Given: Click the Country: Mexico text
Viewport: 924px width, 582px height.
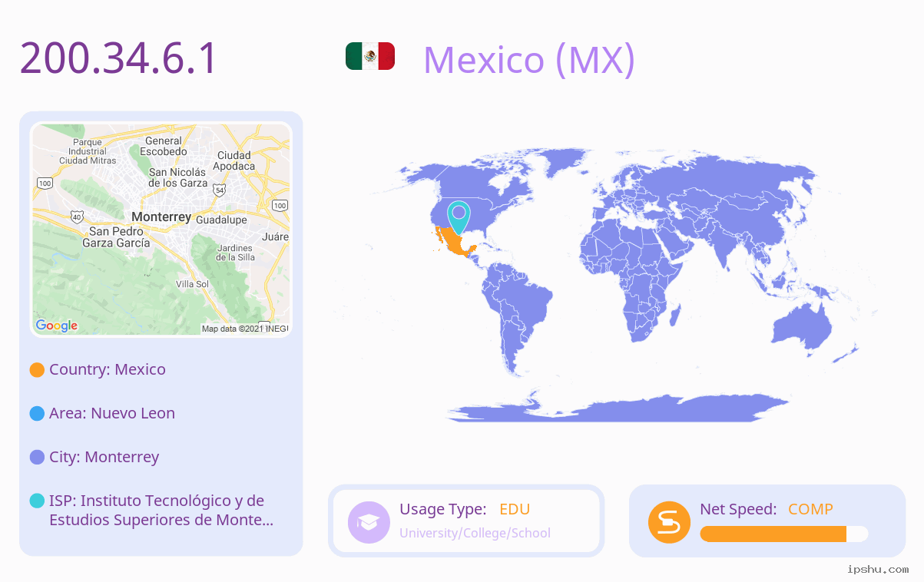Looking at the screenshot, I should pos(108,369).
